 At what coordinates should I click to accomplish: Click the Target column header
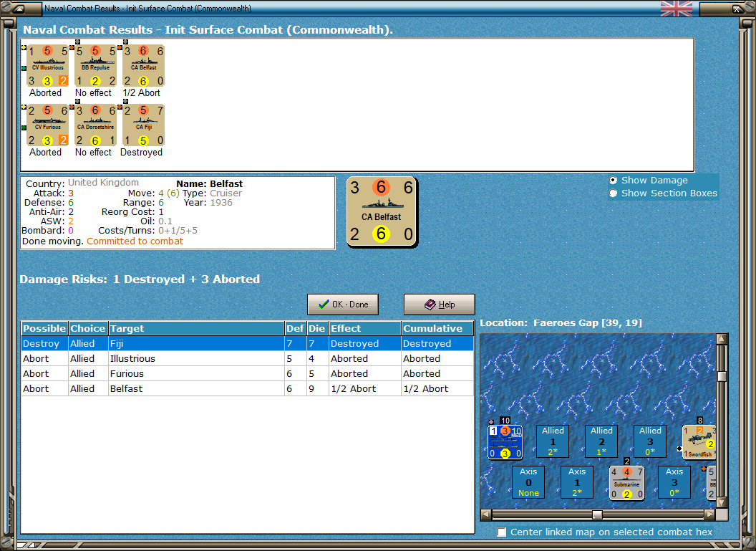pos(196,329)
